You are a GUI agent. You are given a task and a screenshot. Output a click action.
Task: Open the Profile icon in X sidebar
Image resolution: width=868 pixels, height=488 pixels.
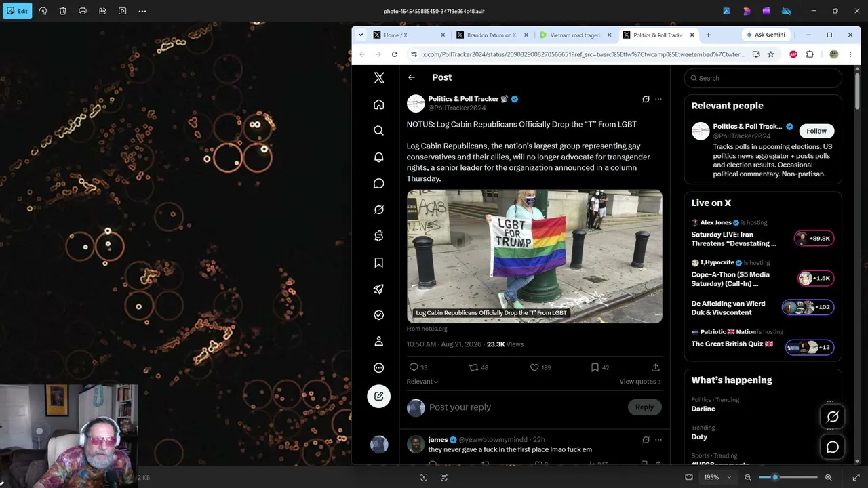click(379, 342)
